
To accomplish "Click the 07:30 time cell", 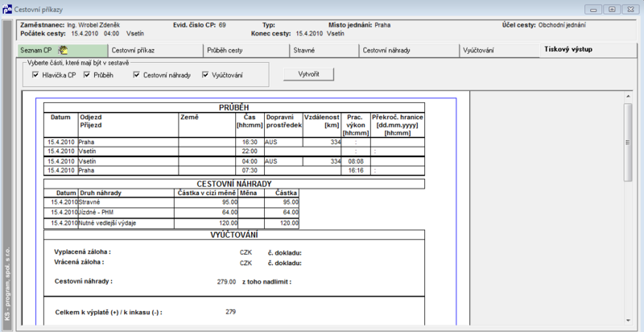I will click(250, 171).
